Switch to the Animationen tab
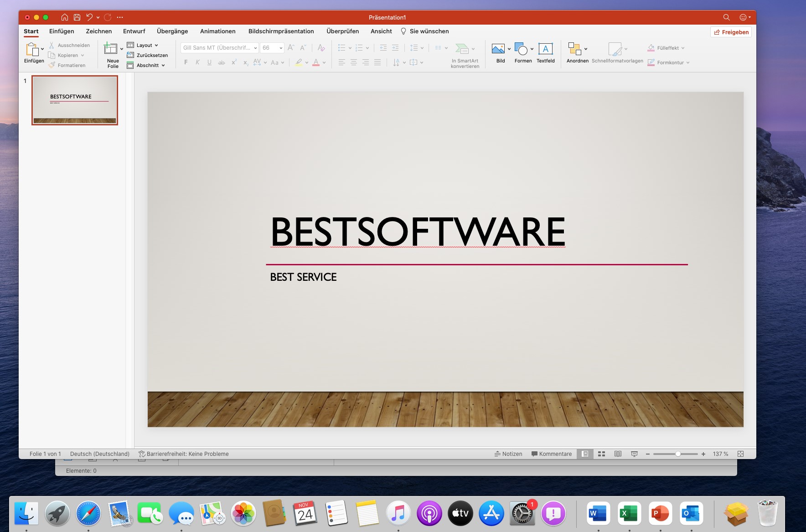806x532 pixels. 217,31
